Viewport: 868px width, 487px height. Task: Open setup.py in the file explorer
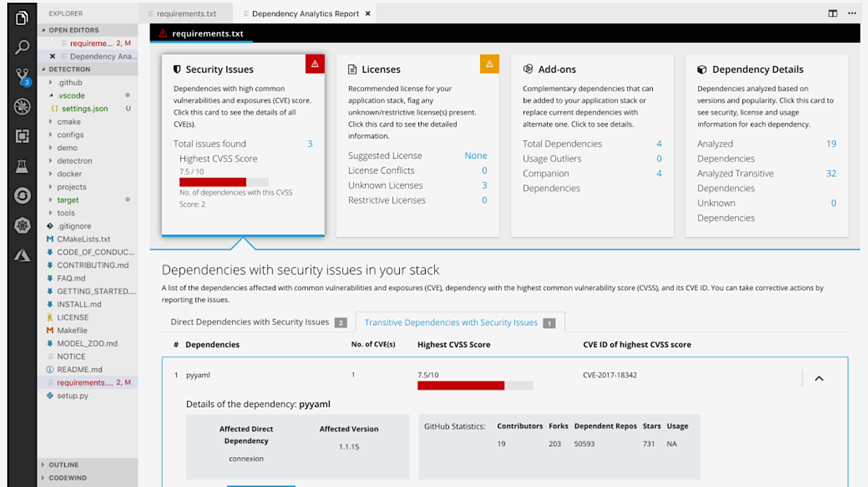point(73,395)
